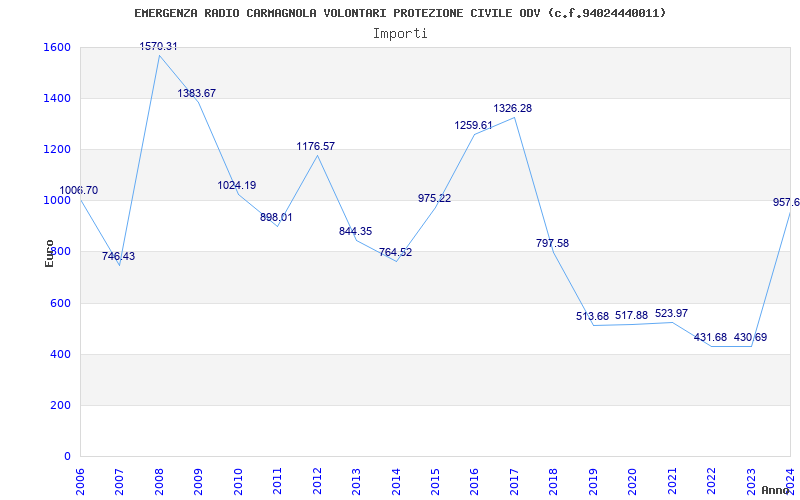
Task: Click the 513.68 value label
Action: pos(592,316)
